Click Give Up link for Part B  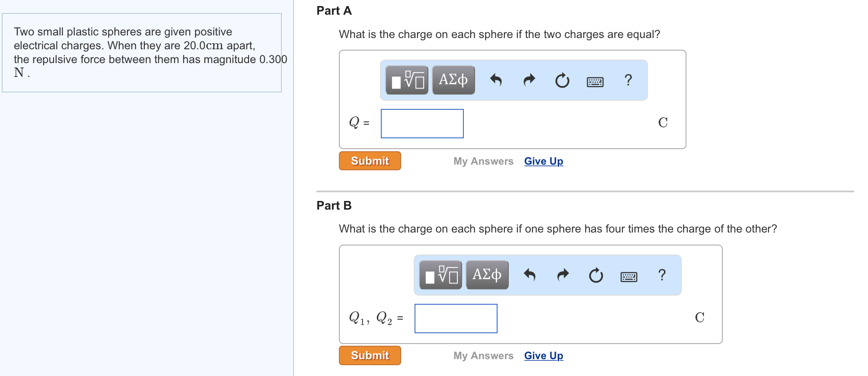click(543, 356)
